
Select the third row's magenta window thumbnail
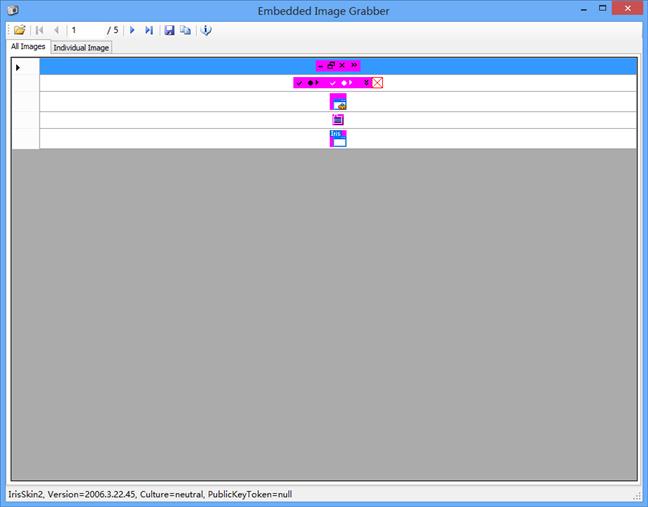point(338,102)
